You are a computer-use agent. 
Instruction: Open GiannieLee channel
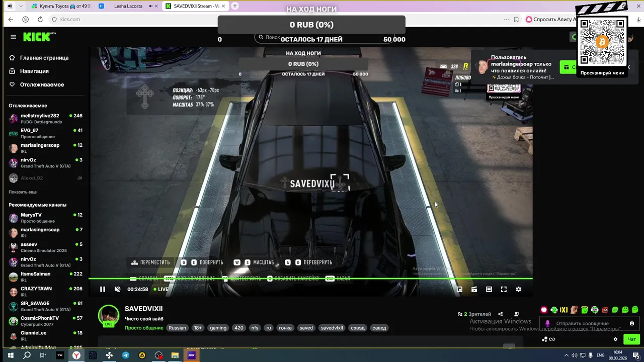[45, 336]
